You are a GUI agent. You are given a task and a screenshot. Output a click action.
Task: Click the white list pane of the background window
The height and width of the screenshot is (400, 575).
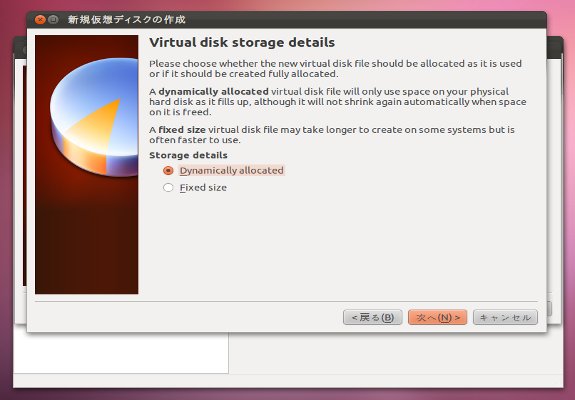tap(121, 353)
